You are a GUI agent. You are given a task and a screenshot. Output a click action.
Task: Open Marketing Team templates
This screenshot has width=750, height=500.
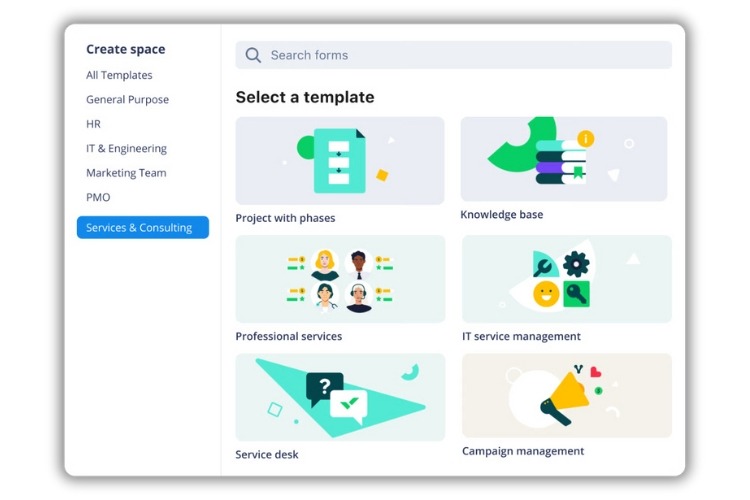(126, 173)
